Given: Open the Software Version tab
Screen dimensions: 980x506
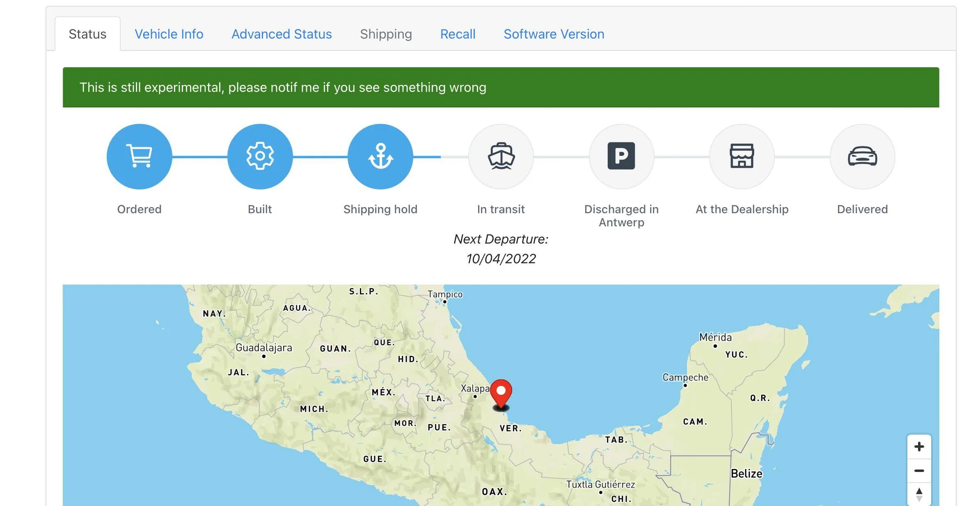Looking at the screenshot, I should click(554, 34).
